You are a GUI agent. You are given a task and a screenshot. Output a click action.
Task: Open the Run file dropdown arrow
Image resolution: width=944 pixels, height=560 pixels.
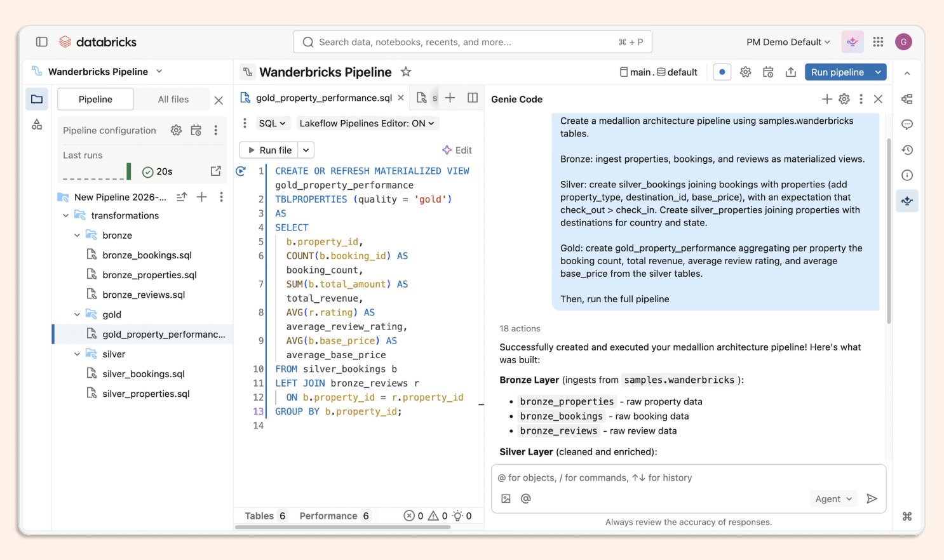pyautogui.click(x=306, y=150)
